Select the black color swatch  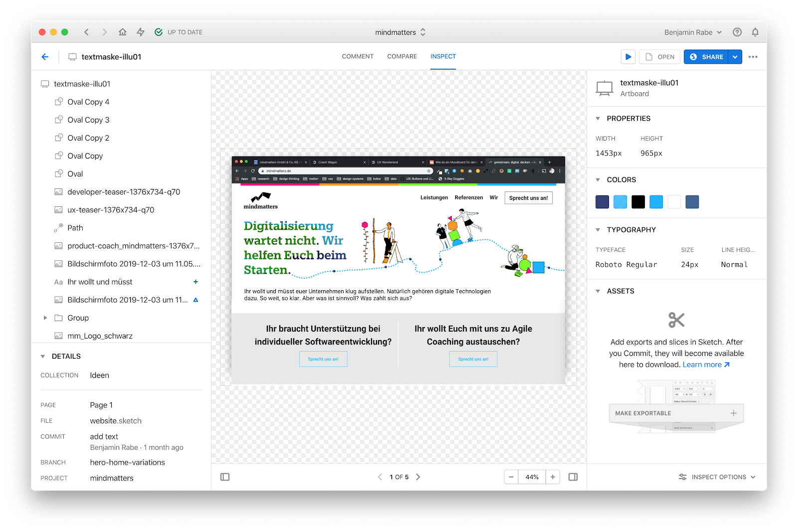[x=638, y=202]
